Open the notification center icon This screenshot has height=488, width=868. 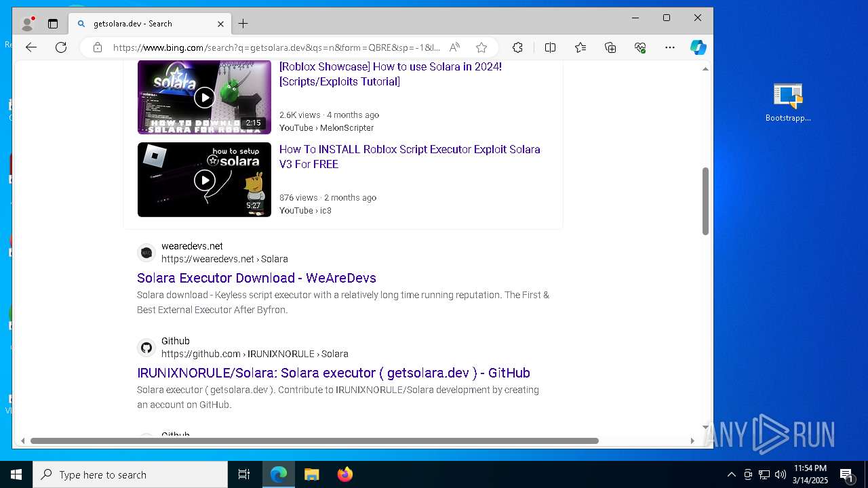[x=846, y=474]
